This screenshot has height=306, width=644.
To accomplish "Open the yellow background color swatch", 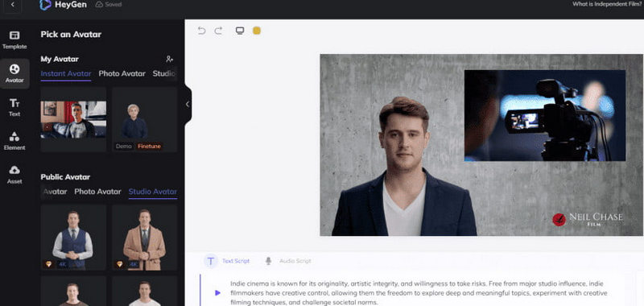I will pyautogui.click(x=257, y=31).
